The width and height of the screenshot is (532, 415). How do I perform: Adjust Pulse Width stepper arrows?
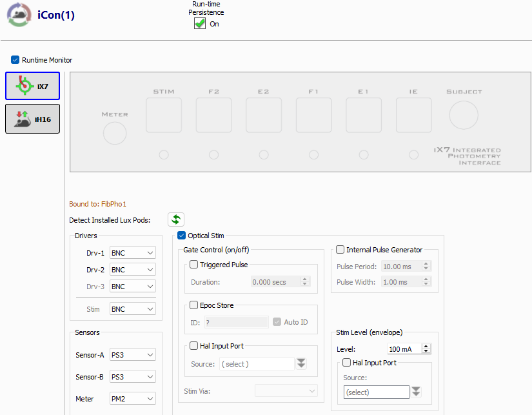tap(426, 281)
